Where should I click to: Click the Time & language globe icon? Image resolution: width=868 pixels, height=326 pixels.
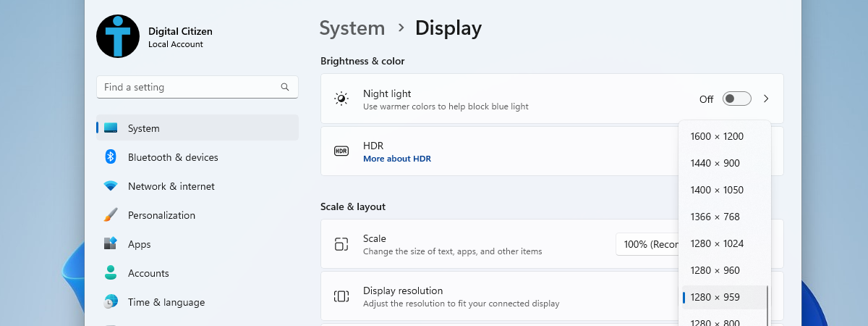(x=111, y=302)
